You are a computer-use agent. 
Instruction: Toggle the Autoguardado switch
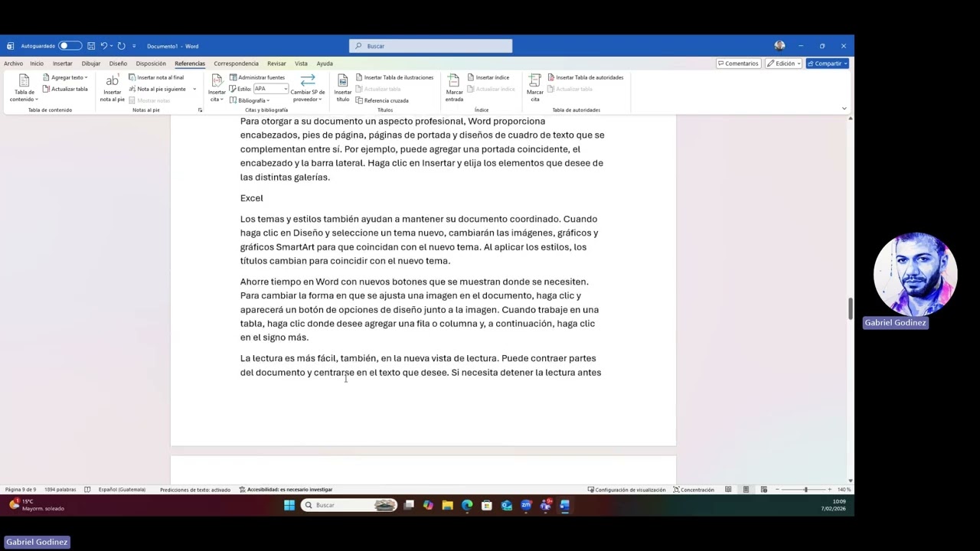70,46
